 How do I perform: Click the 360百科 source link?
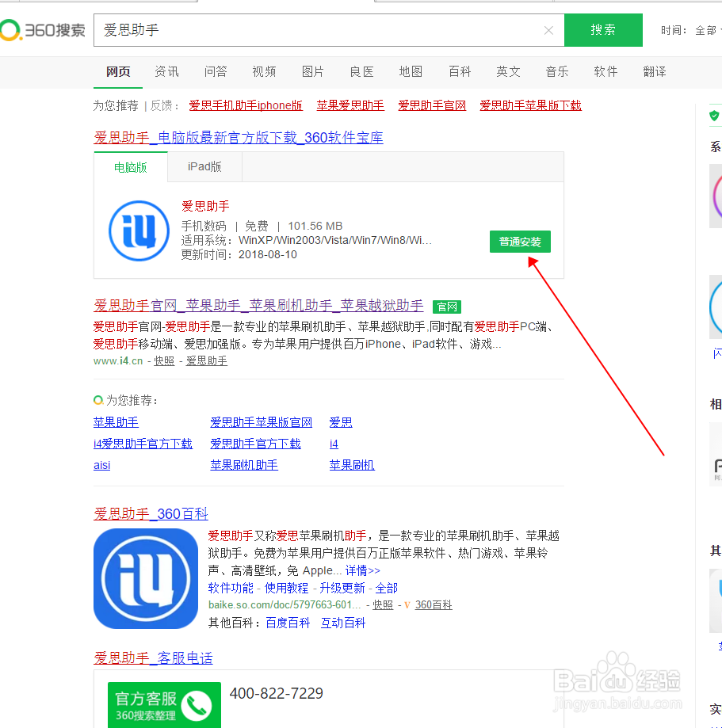click(x=434, y=605)
